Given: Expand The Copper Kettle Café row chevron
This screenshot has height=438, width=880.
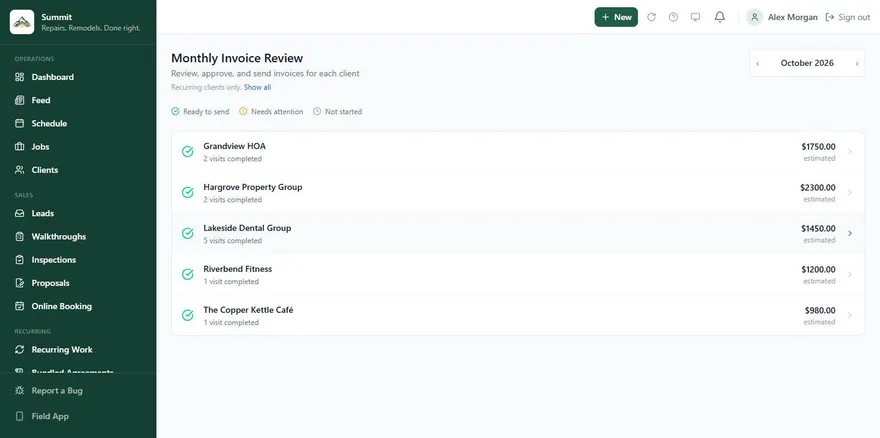Looking at the screenshot, I should pos(850,316).
